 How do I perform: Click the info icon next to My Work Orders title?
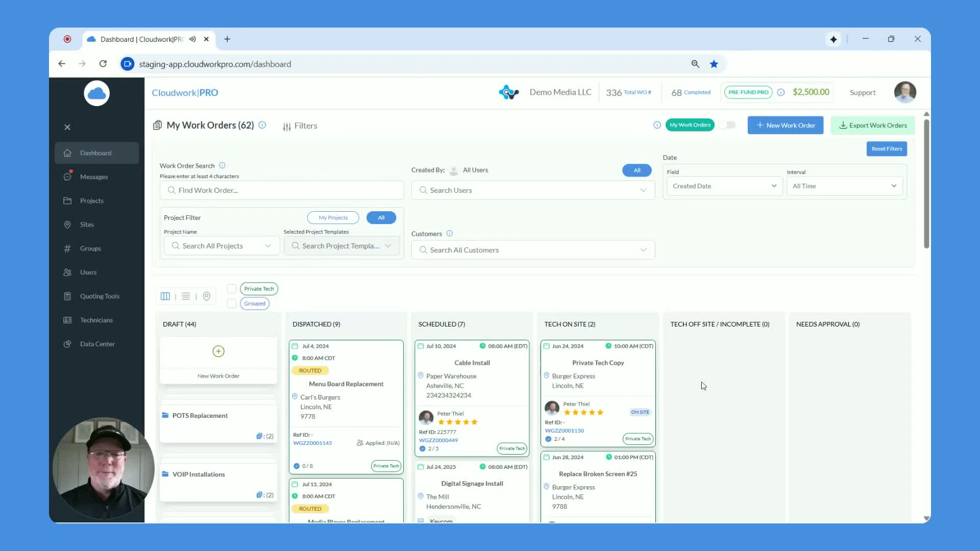(x=262, y=125)
